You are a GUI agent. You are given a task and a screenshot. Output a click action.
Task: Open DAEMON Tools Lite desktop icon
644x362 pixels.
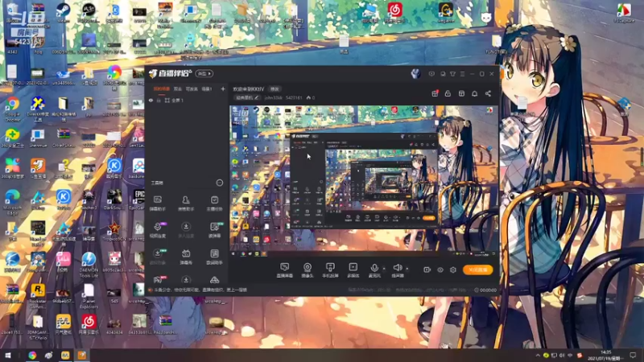[x=89, y=265]
